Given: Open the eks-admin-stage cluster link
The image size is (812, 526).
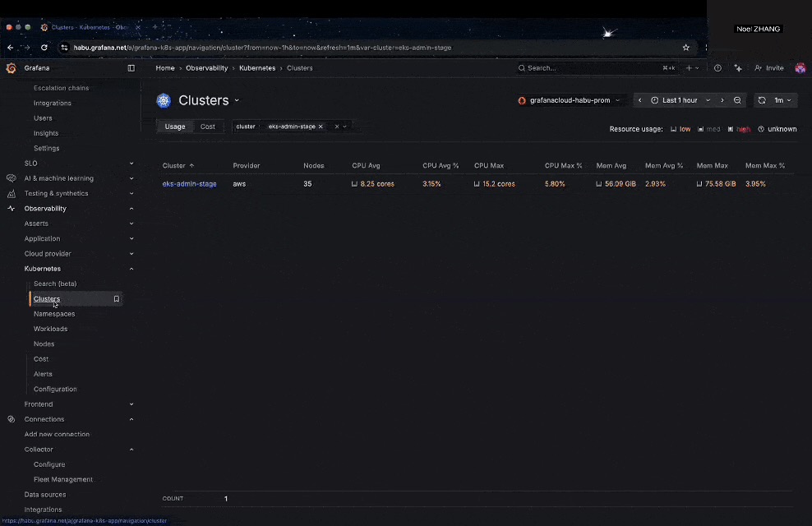Looking at the screenshot, I should 190,184.
